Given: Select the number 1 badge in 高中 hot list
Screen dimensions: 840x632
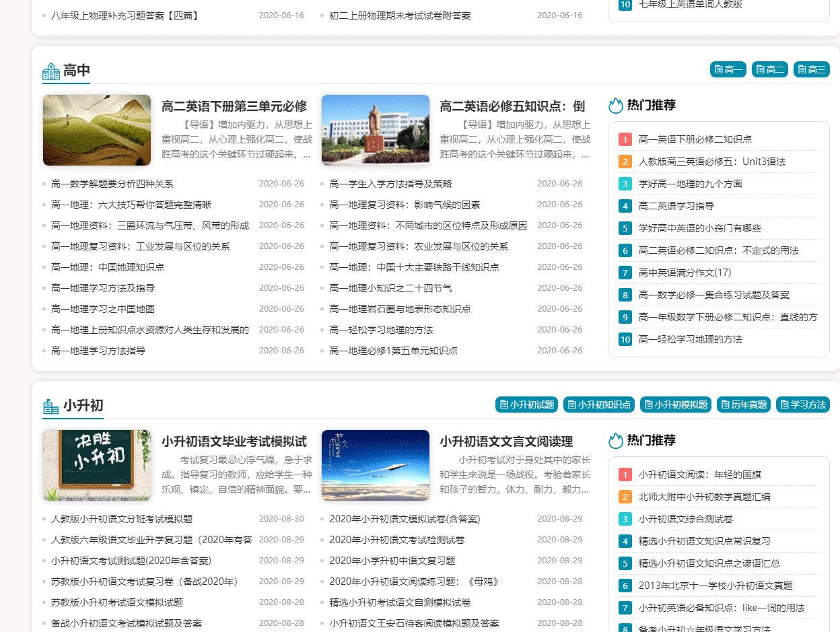Looking at the screenshot, I should click(x=625, y=139).
